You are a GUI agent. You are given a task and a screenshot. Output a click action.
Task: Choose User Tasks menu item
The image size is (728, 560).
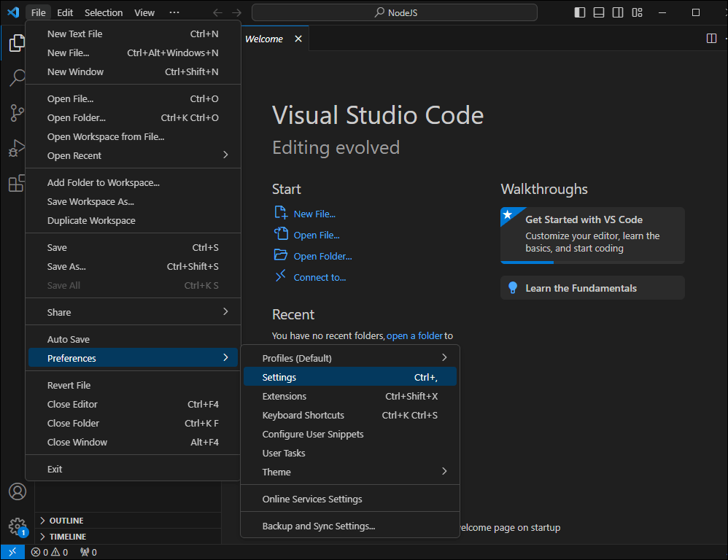pyautogui.click(x=350, y=453)
